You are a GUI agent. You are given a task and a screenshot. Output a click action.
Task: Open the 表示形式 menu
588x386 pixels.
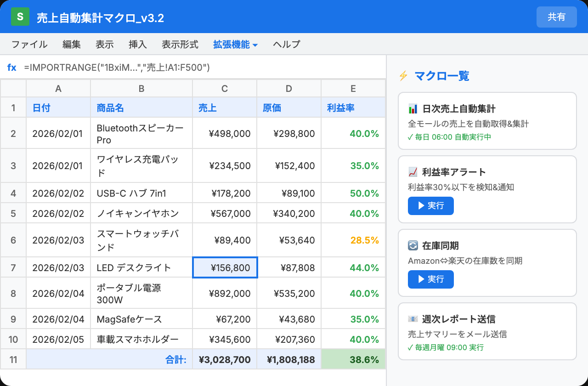pyautogui.click(x=179, y=44)
